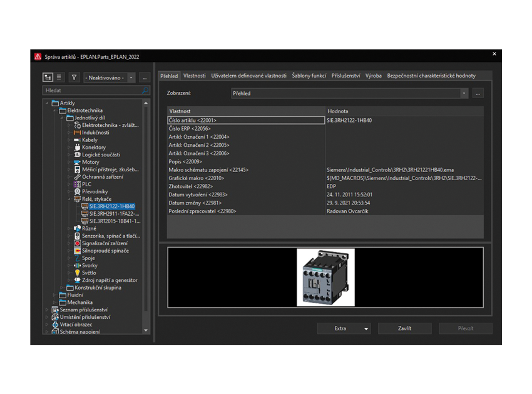
Task: Collapse the Elektrotechnika tree node
Action: (54, 111)
